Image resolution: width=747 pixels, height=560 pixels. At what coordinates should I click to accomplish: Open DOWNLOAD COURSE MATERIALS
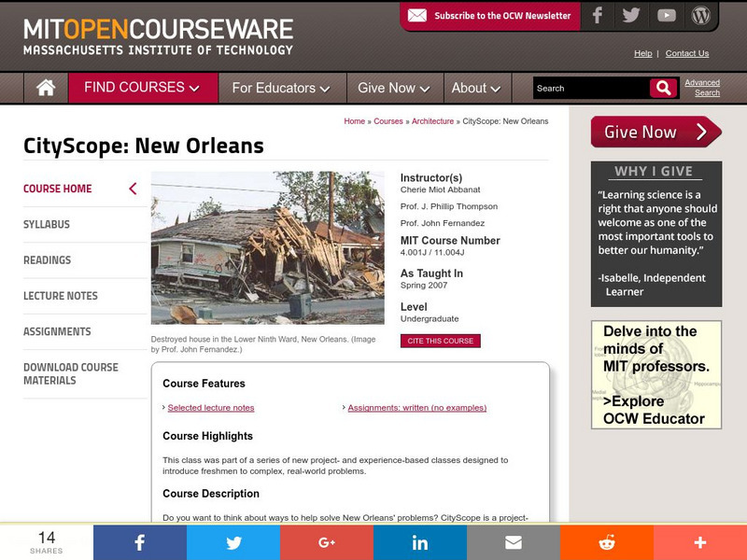(71, 374)
